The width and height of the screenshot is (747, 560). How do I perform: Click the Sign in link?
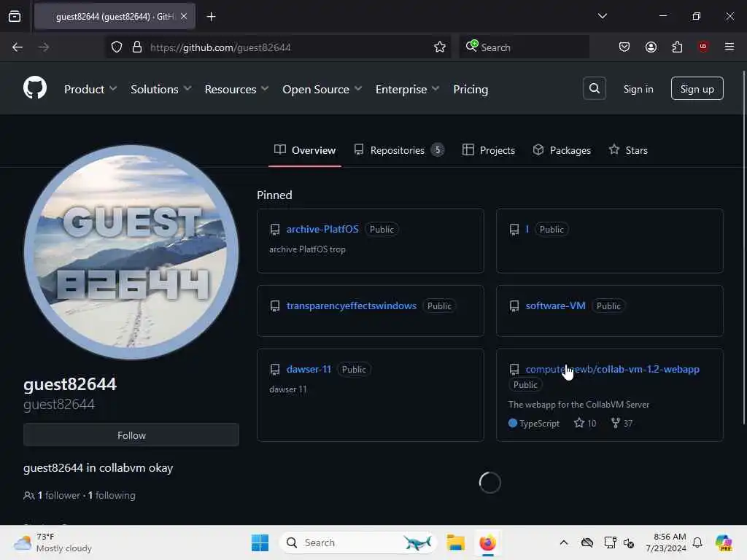(638, 89)
